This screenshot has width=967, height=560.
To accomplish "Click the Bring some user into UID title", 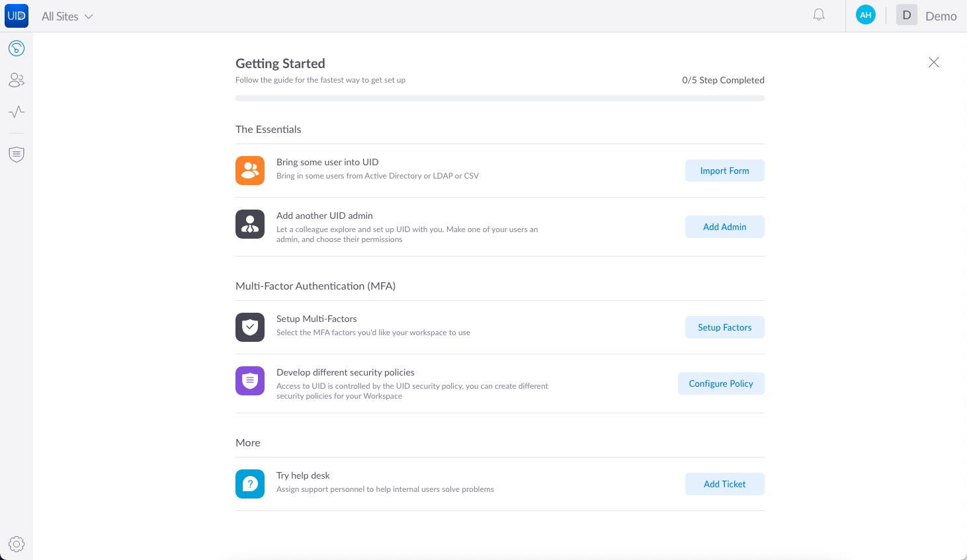I will (327, 162).
